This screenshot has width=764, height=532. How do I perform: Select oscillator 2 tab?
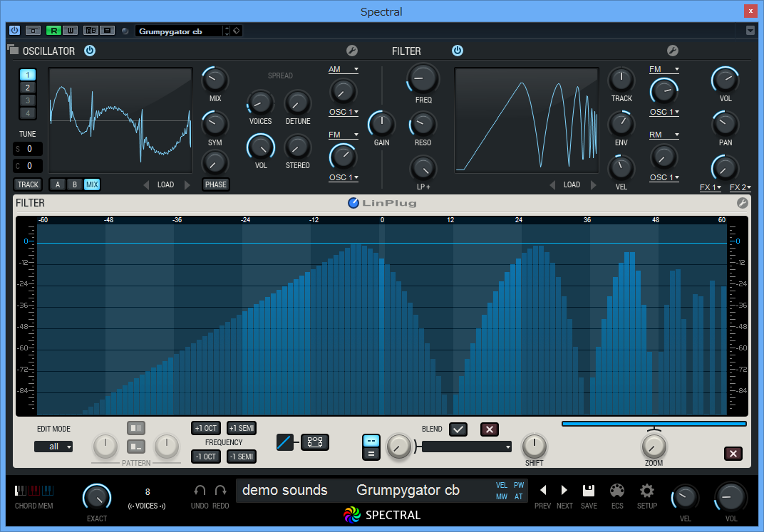click(28, 88)
